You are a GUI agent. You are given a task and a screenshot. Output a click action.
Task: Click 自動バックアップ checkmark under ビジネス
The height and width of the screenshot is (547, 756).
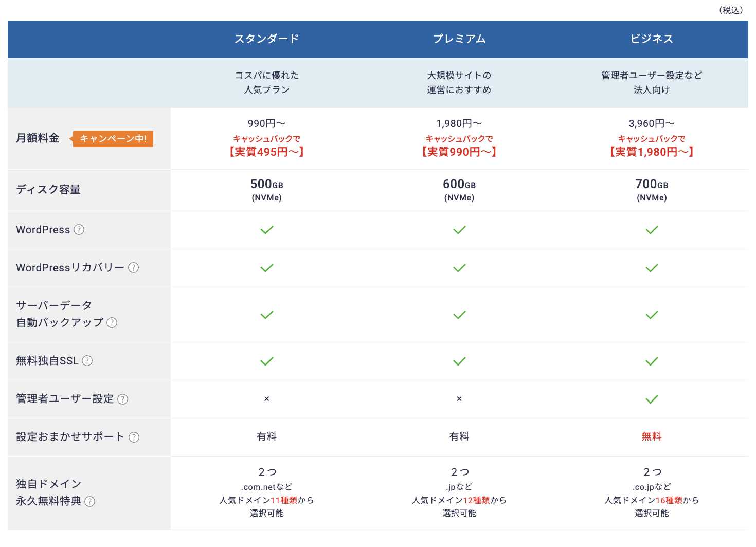click(x=652, y=315)
